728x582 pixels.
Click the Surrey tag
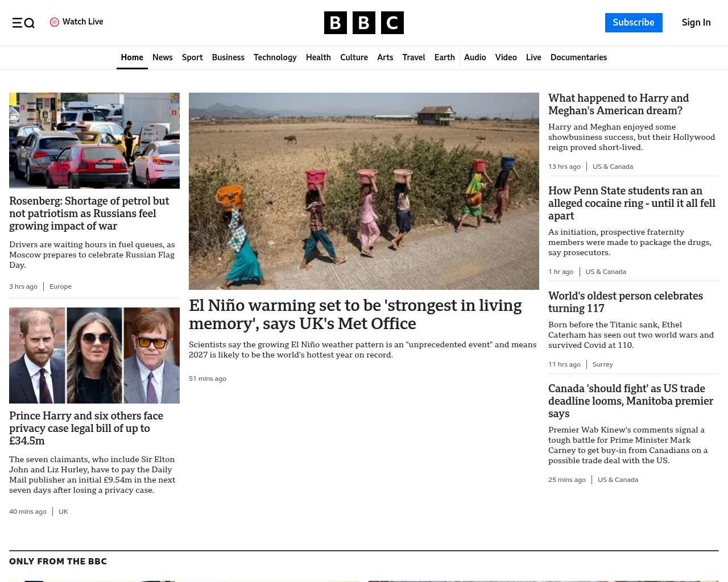(x=602, y=364)
